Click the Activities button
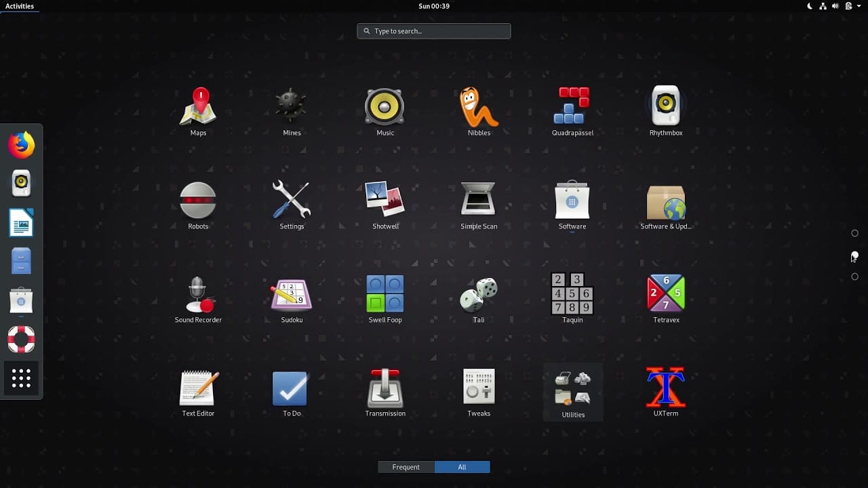The width and height of the screenshot is (868, 488). click(19, 6)
